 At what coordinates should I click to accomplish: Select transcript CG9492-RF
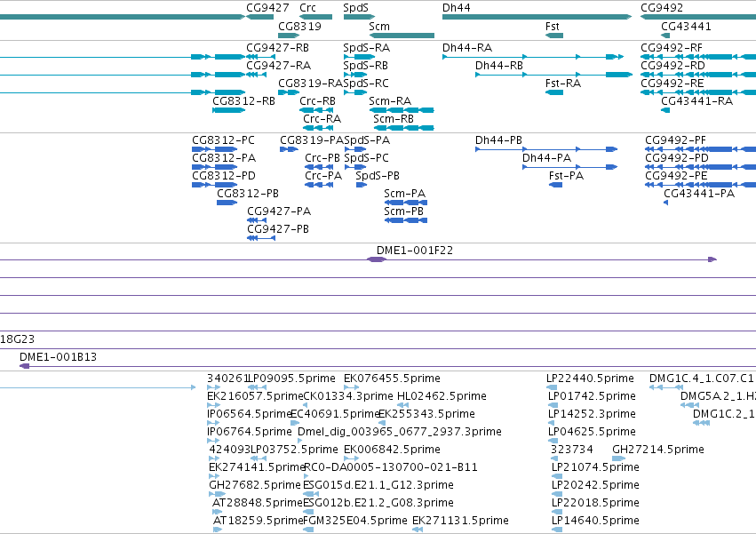pos(698,57)
